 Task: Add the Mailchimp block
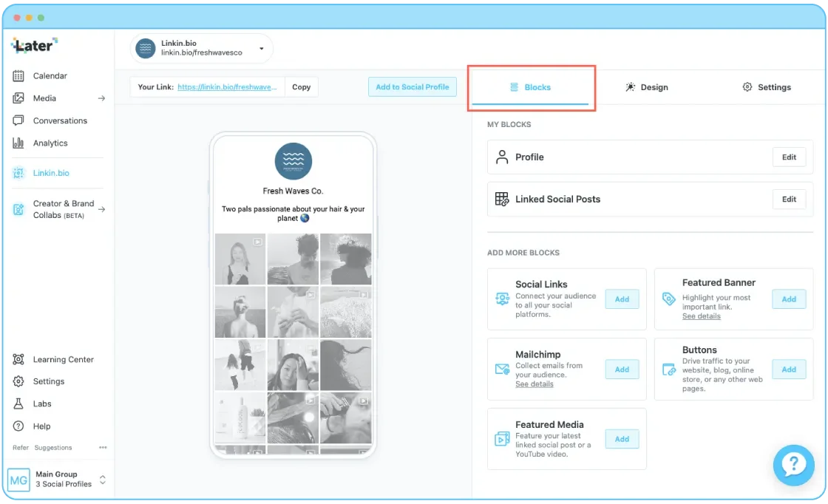click(x=622, y=370)
